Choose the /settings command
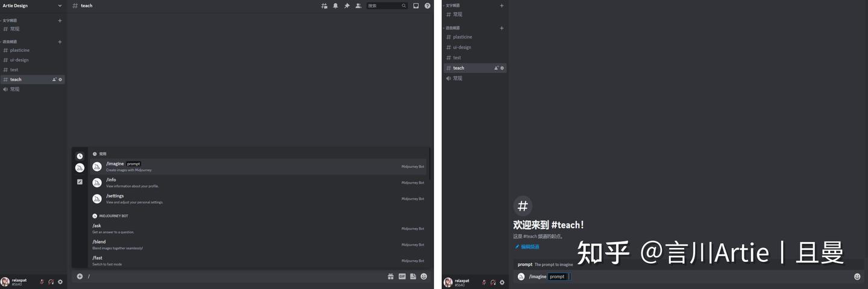 258,199
